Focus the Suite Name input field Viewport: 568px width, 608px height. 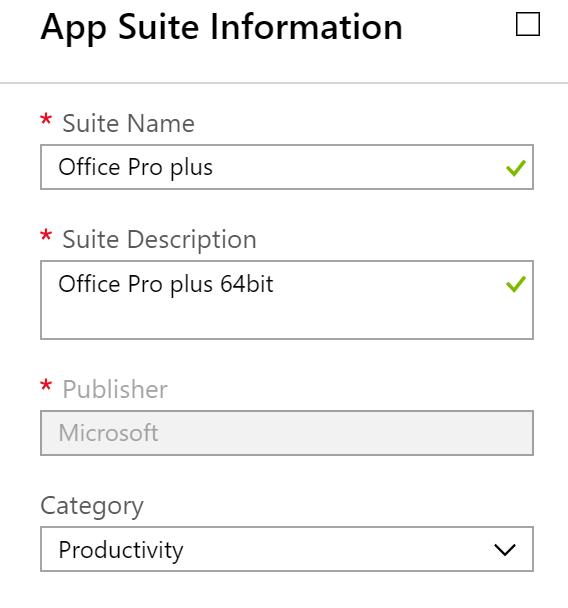click(x=287, y=167)
